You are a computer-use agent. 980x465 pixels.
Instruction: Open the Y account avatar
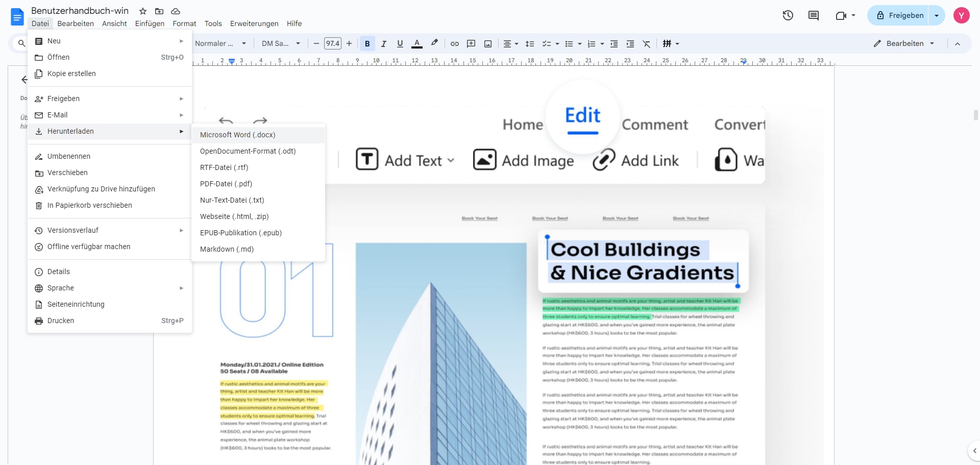tap(962, 15)
